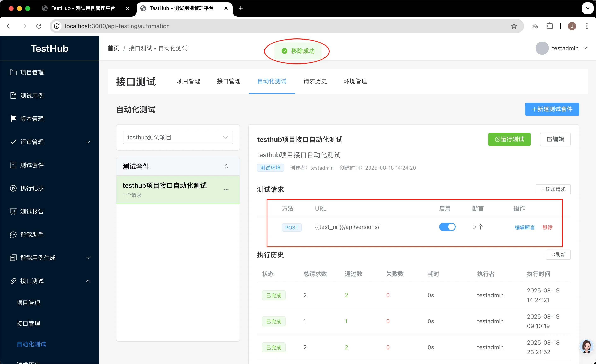This screenshot has width=596, height=364.
Task: Switch to the 环境管理 tab
Action: (355, 81)
